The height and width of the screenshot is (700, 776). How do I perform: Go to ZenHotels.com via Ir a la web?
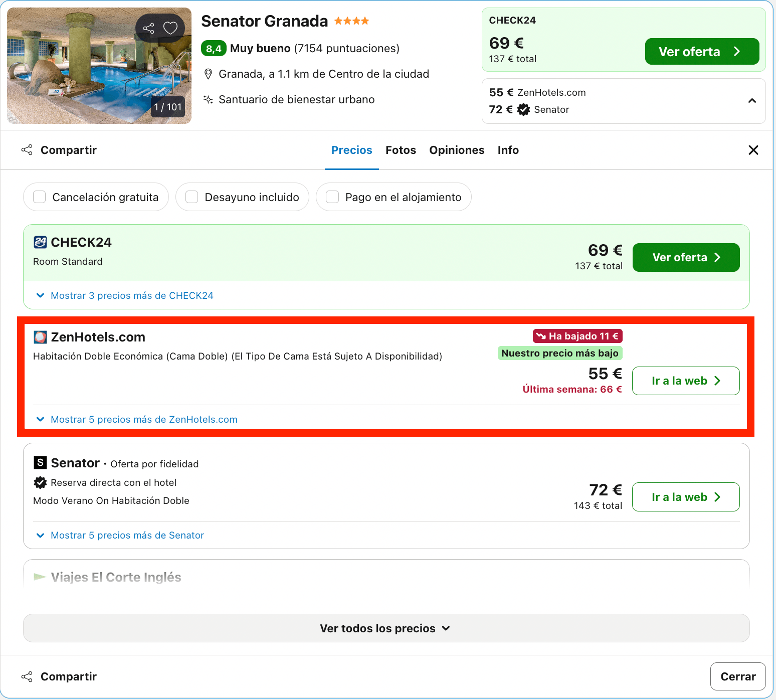(686, 381)
